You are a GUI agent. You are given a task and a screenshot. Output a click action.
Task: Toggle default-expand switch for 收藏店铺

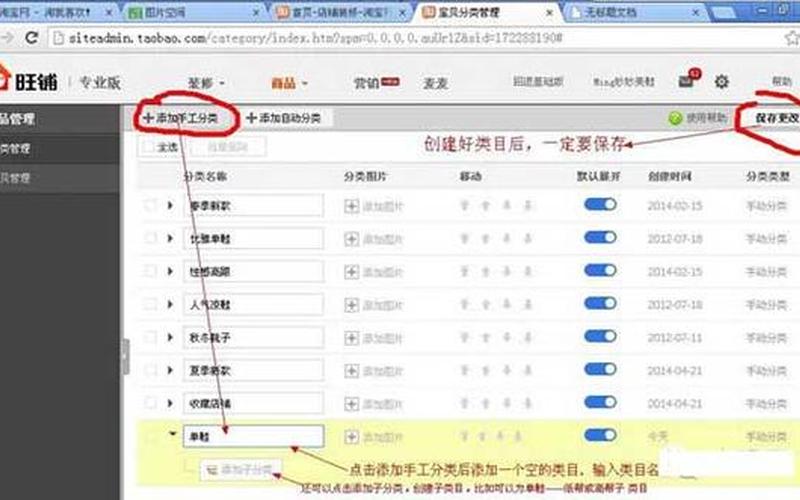coord(600,403)
